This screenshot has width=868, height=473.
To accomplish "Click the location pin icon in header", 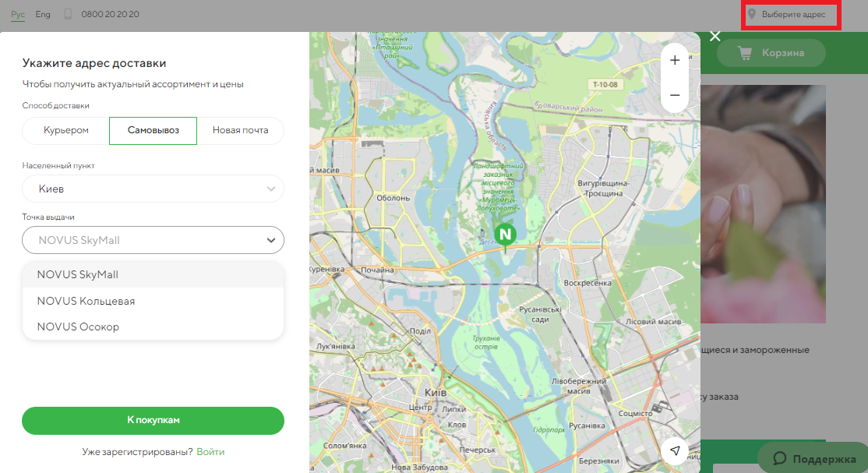I will [752, 14].
